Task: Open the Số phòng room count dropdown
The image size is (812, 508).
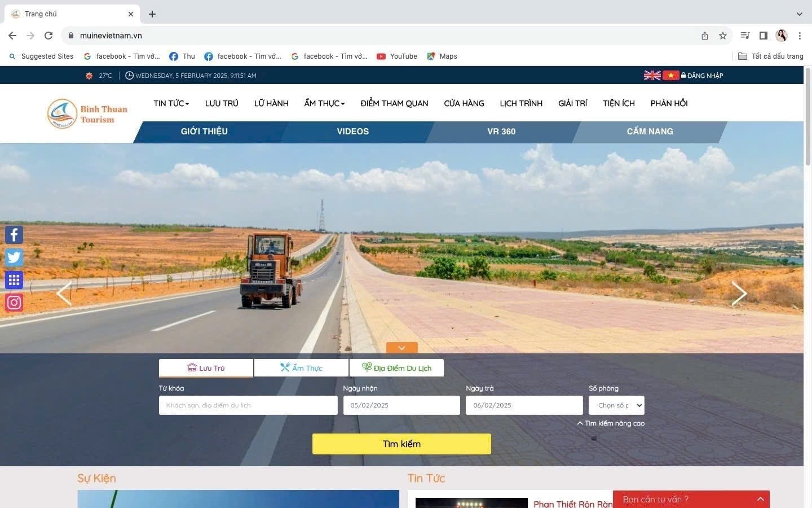Action: click(x=616, y=405)
